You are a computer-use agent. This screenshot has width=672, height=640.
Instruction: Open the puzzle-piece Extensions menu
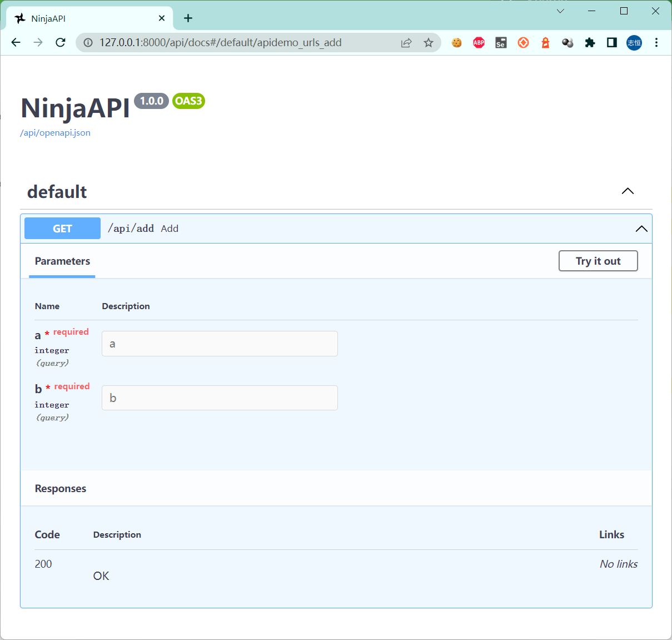point(590,42)
